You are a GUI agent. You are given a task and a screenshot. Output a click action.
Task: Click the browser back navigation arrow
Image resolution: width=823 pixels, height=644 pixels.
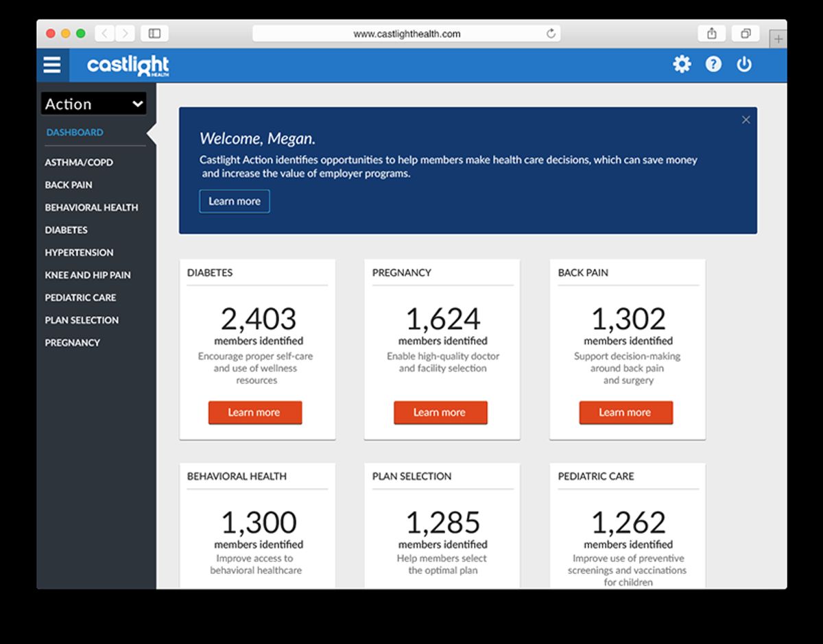[104, 32]
